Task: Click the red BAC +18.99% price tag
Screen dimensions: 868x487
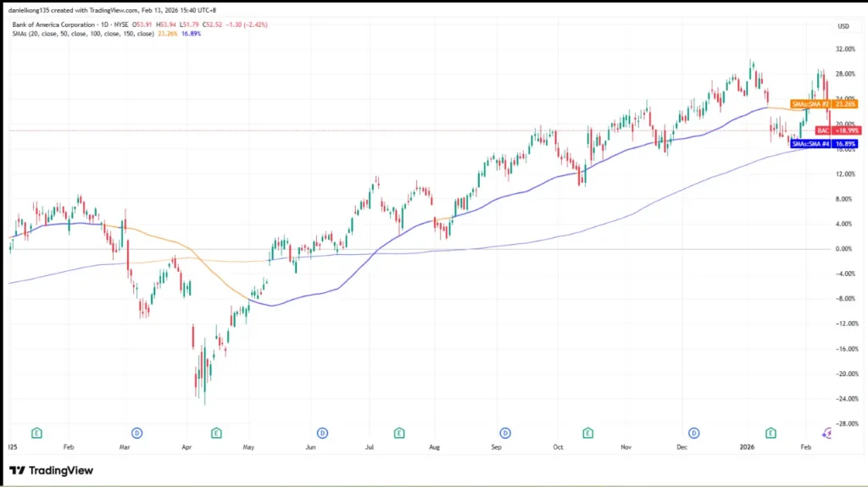Action: (838, 130)
